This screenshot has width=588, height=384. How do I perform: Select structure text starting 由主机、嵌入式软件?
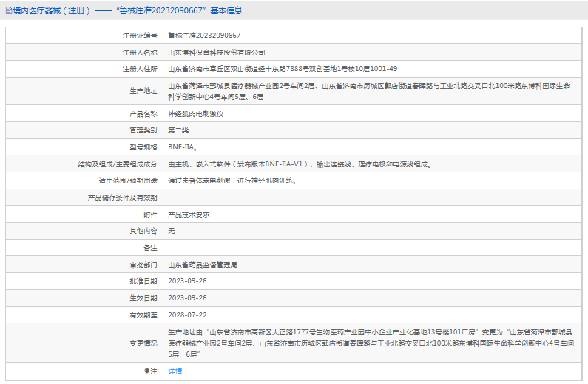tap(300, 164)
